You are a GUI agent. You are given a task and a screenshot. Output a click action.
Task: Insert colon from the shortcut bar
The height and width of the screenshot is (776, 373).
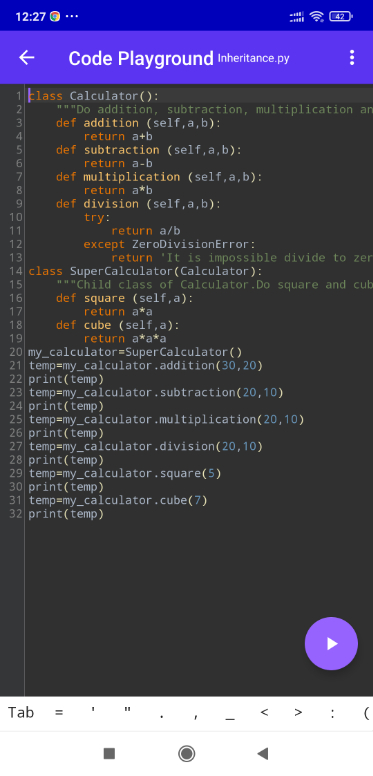(332, 714)
